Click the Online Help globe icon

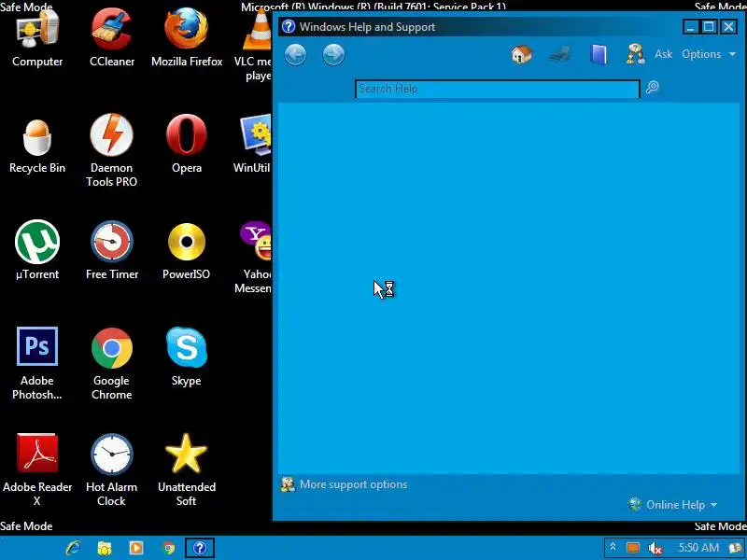coord(635,504)
